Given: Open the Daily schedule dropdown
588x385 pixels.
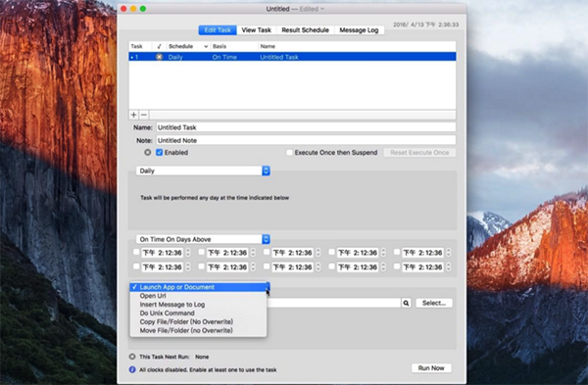Looking at the screenshot, I should point(203,170).
